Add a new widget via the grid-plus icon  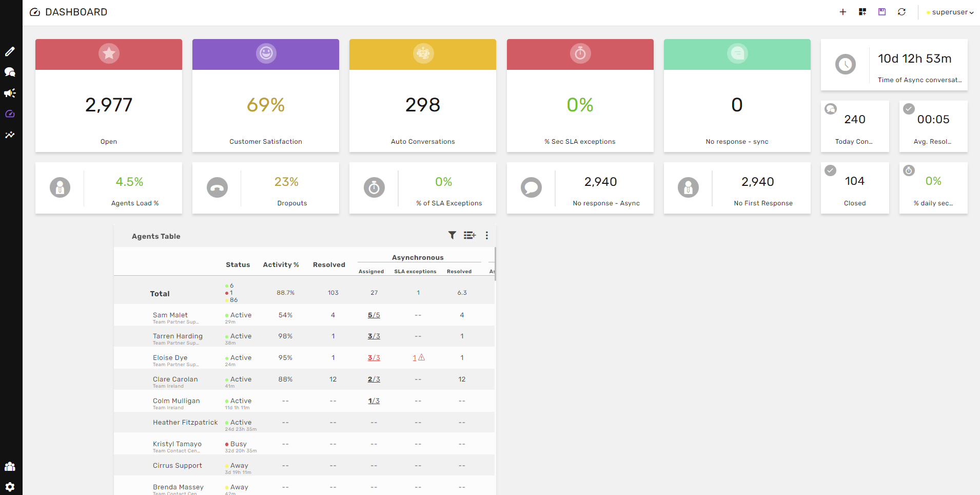[x=862, y=11]
